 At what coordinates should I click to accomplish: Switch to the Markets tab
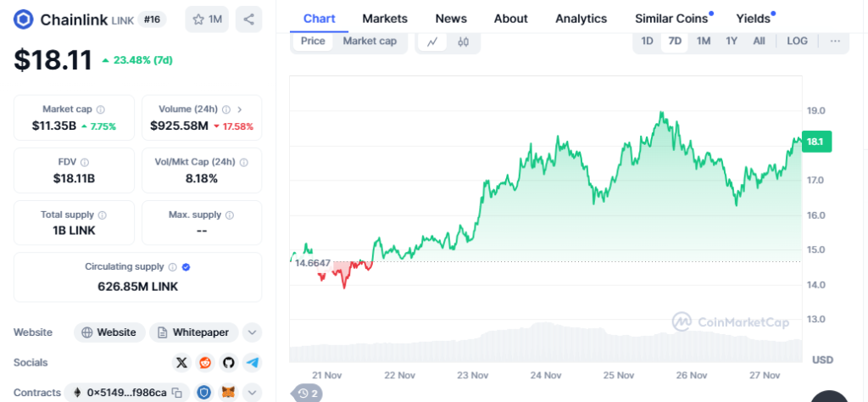[x=385, y=18]
